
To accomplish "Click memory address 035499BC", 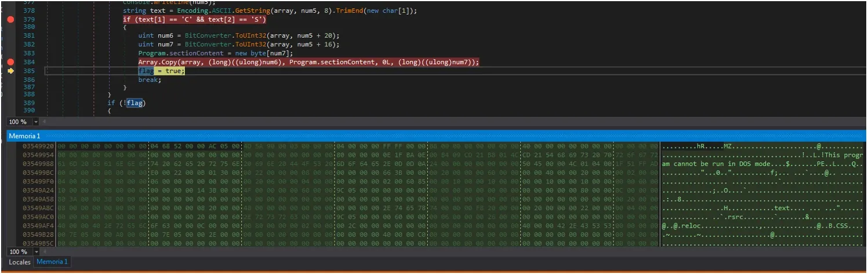I will 38,173.
